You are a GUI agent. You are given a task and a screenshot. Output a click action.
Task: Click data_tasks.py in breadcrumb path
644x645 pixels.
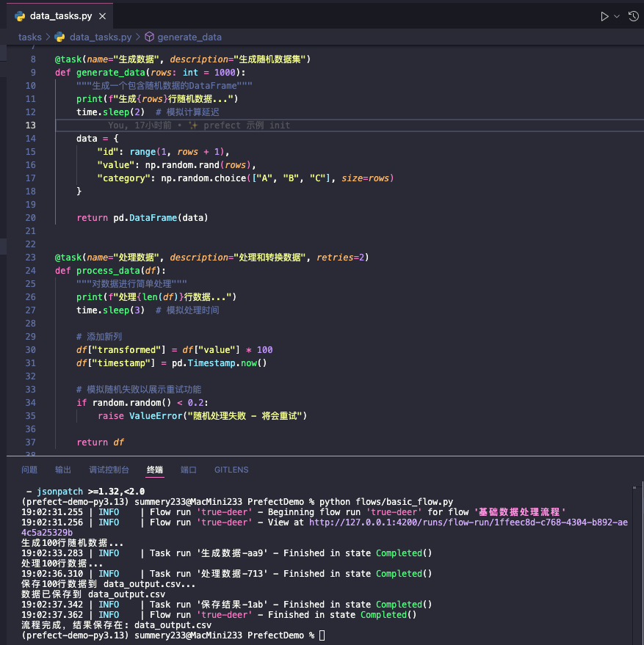[x=101, y=37]
